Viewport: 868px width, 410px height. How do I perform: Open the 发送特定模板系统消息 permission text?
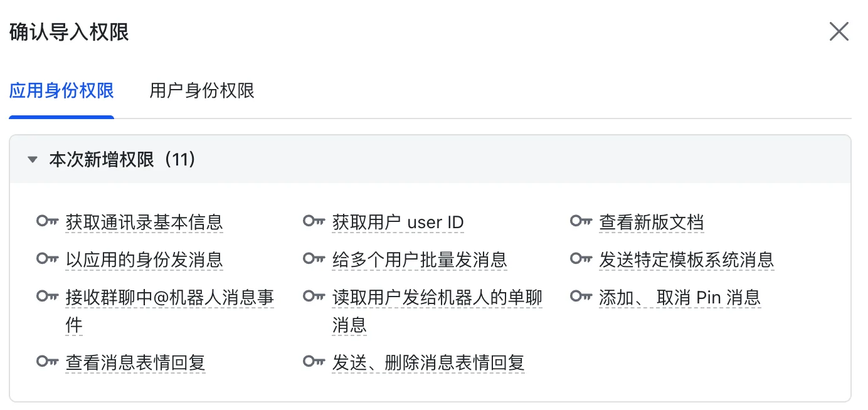(687, 260)
